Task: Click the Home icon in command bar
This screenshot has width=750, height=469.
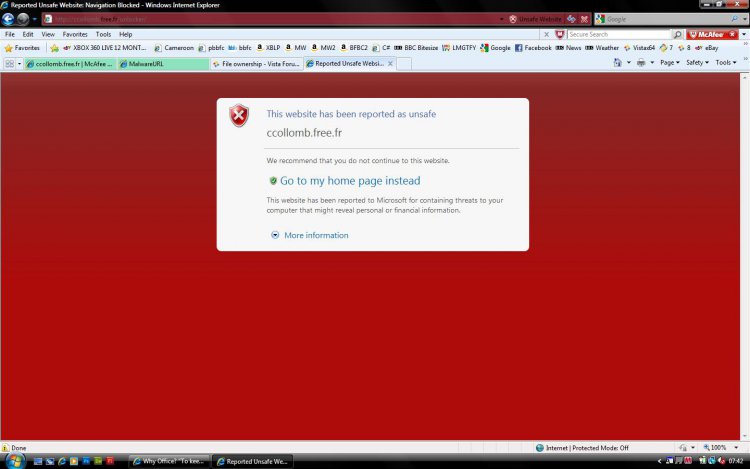Action: pyautogui.click(x=618, y=63)
